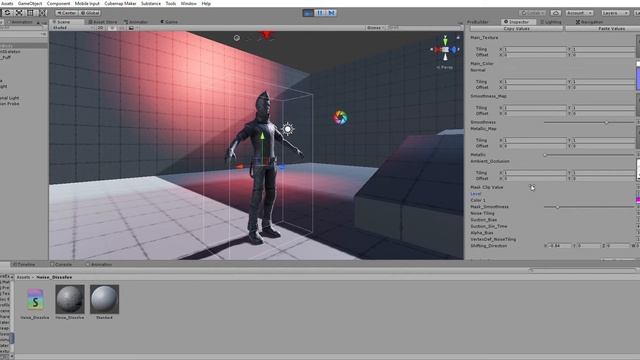Open the Cubemap Maker menu
640x360 pixels.
click(120, 3)
